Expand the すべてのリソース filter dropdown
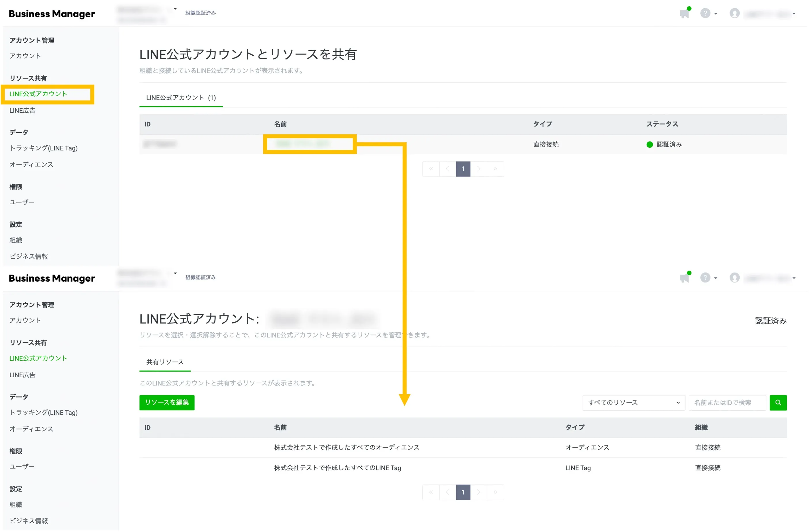 633,402
